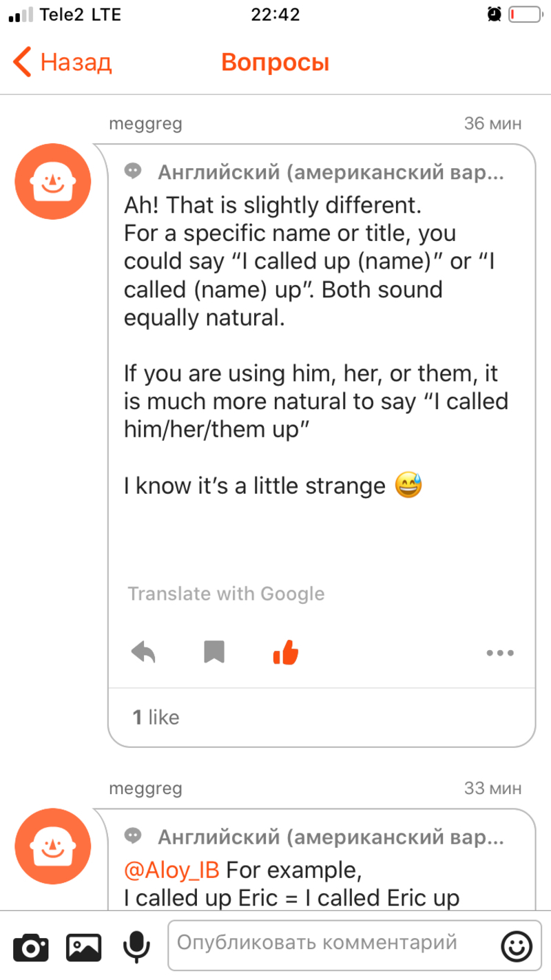Image resolution: width=551 pixels, height=980 pixels.
Task: Record audio with the microphone icon
Action: (136, 947)
